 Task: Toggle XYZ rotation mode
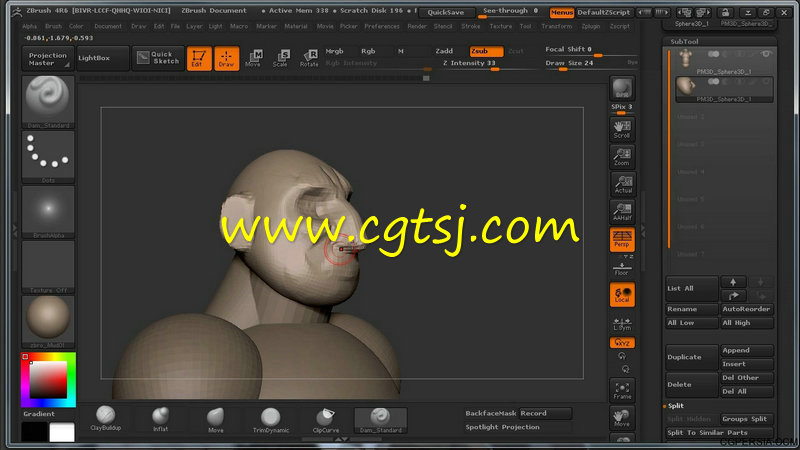pos(622,342)
